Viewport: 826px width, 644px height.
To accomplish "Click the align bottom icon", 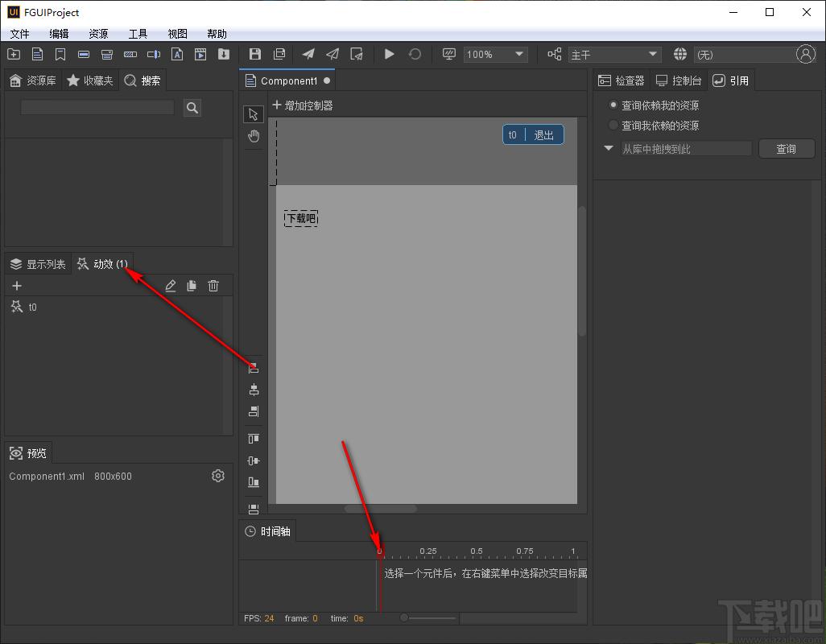I will (254, 482).
